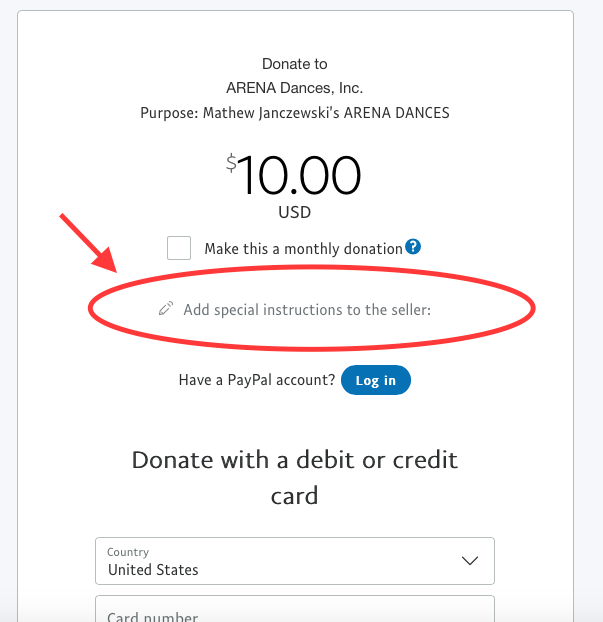
Task: Click the Have a PayPal account text
Action: (x=257, y=380)
